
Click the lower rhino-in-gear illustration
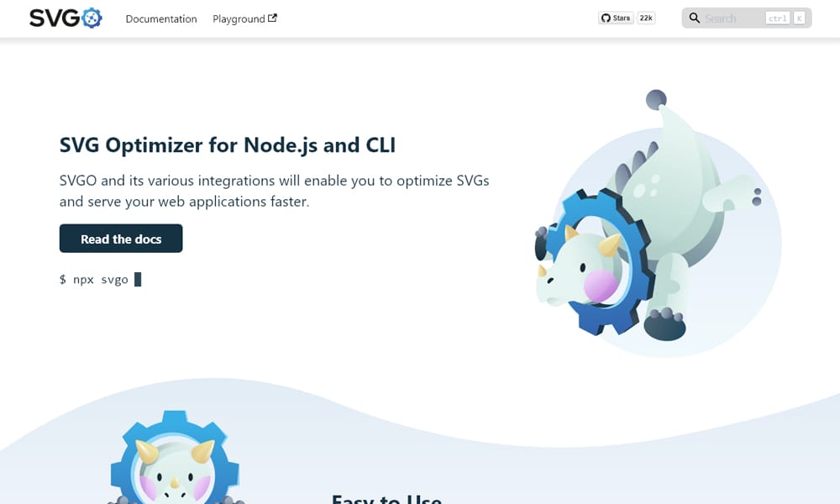176,458
